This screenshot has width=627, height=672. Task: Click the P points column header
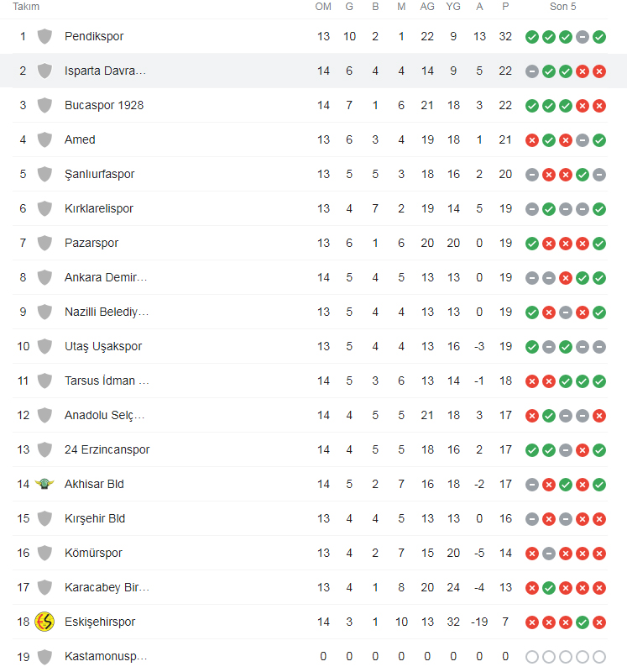point(505,7)
